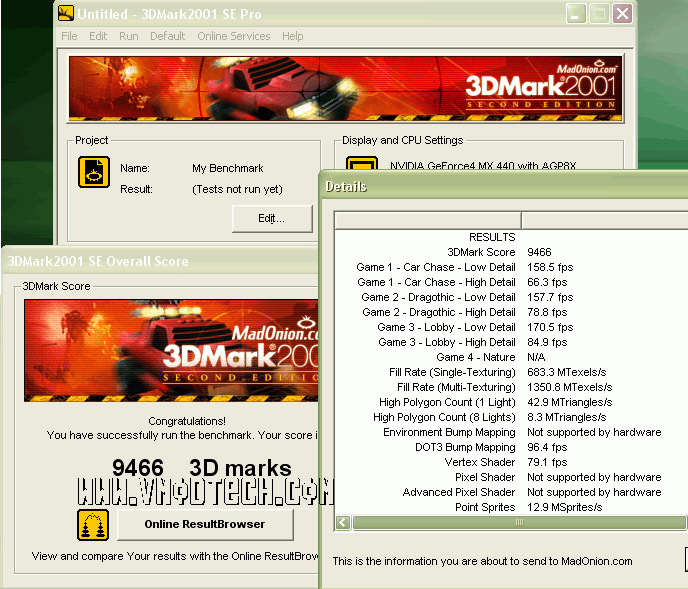Close the 3DMark2001 SE Pro window
688x589 pixels.
[x=622, y=14]
